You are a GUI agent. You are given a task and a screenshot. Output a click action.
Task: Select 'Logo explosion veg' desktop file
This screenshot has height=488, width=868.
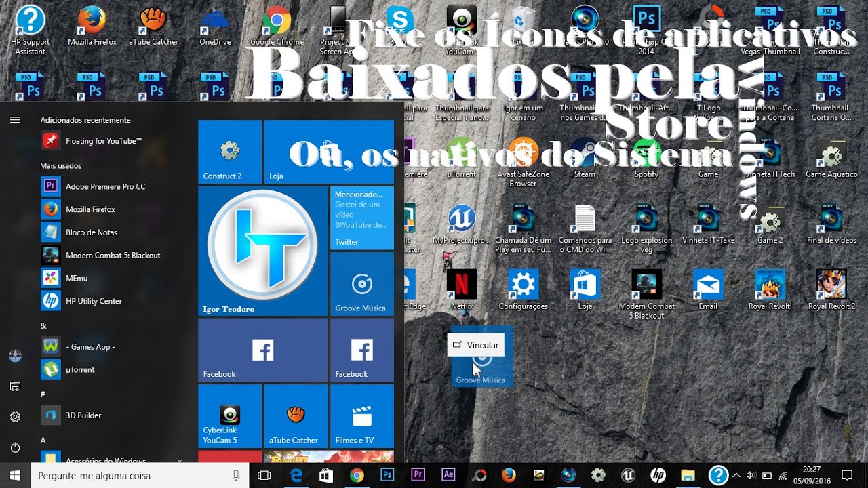pyautogui.click(x=646, y=229)
